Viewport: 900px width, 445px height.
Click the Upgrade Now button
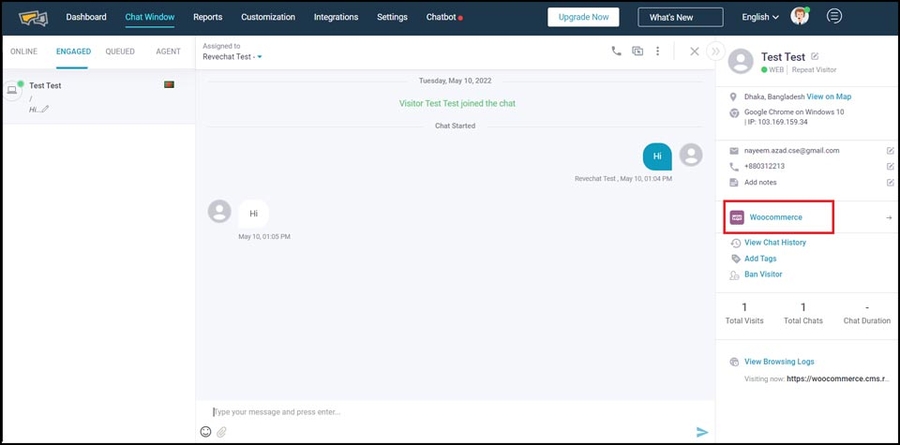coord(583,17)
